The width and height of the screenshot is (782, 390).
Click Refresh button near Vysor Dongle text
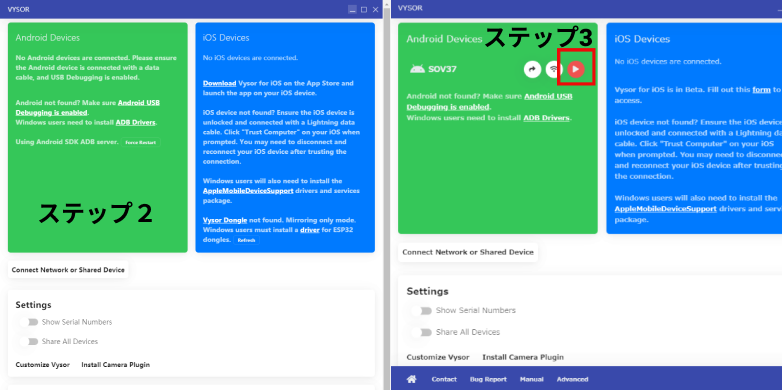tap(246, 240)
